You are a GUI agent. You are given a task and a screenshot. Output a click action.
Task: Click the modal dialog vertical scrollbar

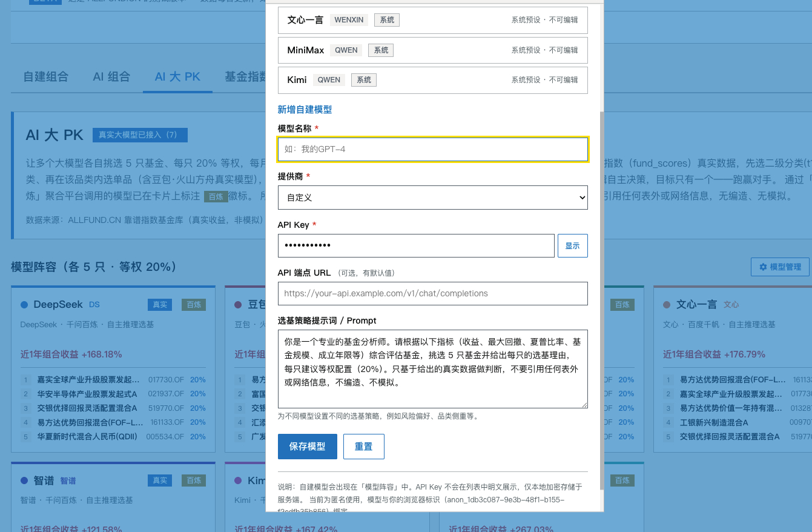point(601,300)
